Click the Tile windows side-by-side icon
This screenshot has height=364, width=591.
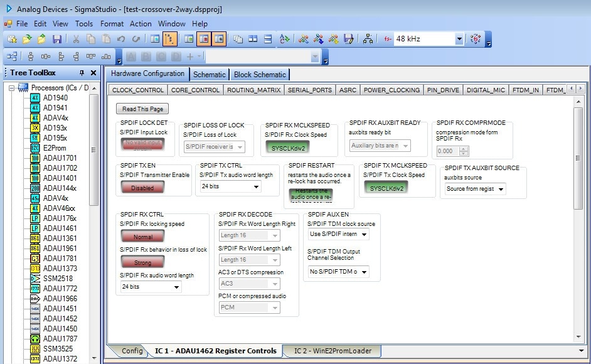click(253, 39)
